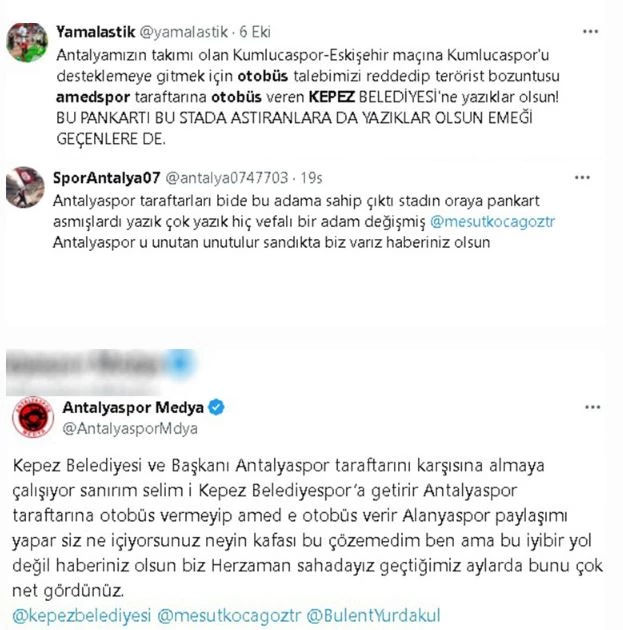
Task: Click the Yamalastik profile avatar
Action: [x=27, y=42]
